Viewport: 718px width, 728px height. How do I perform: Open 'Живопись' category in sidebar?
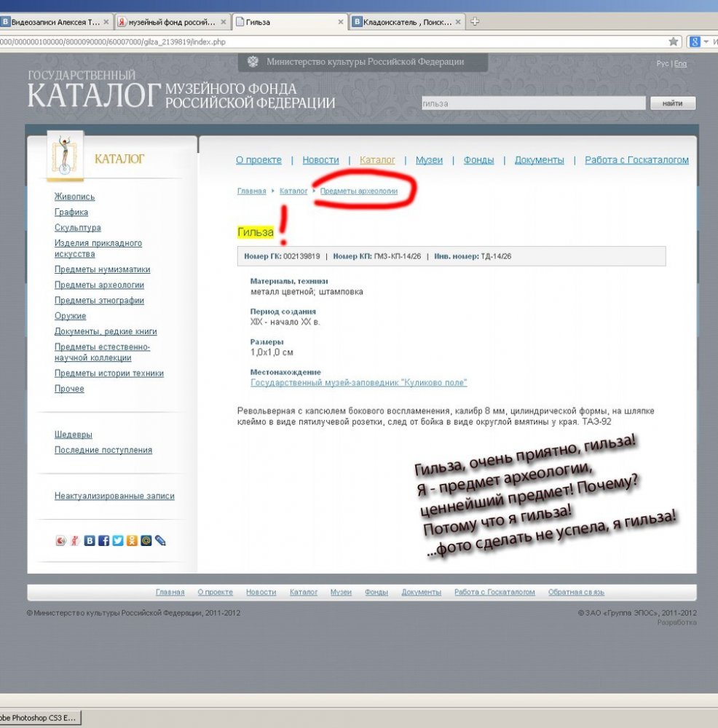pyautogui.click(x=74, y=197)
